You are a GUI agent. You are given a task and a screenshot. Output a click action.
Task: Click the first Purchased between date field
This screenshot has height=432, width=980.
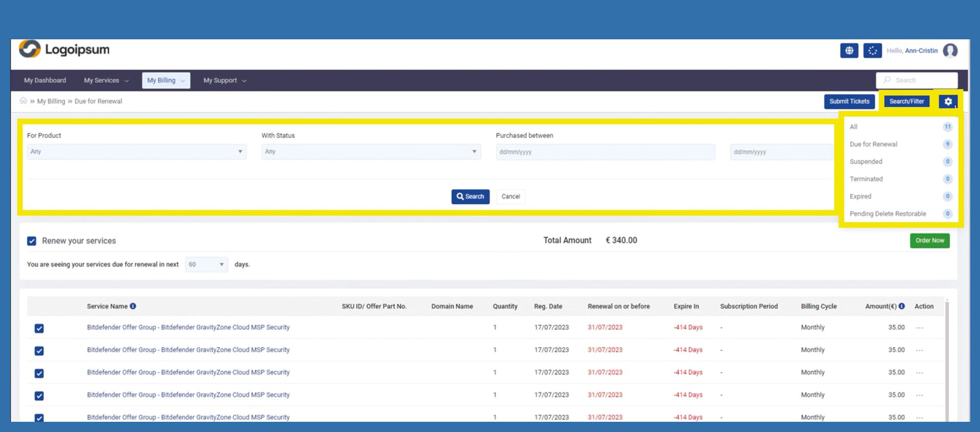point(605,152)
